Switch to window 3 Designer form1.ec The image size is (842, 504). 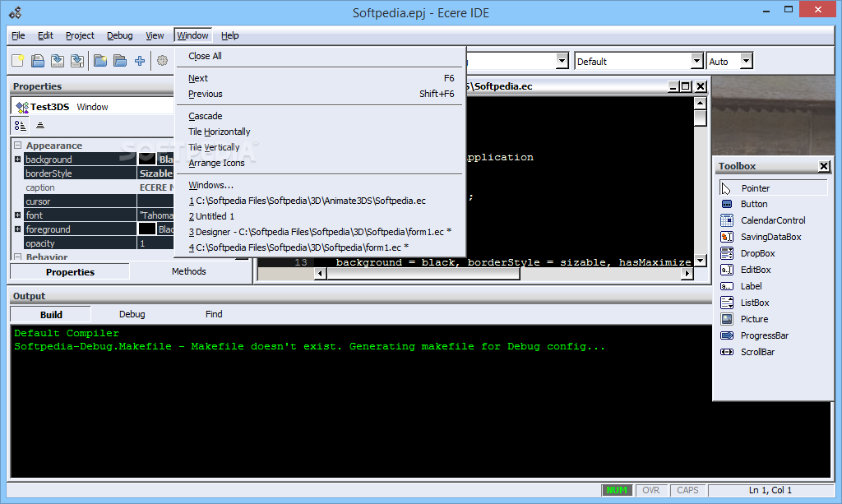[x=320, y=232]
